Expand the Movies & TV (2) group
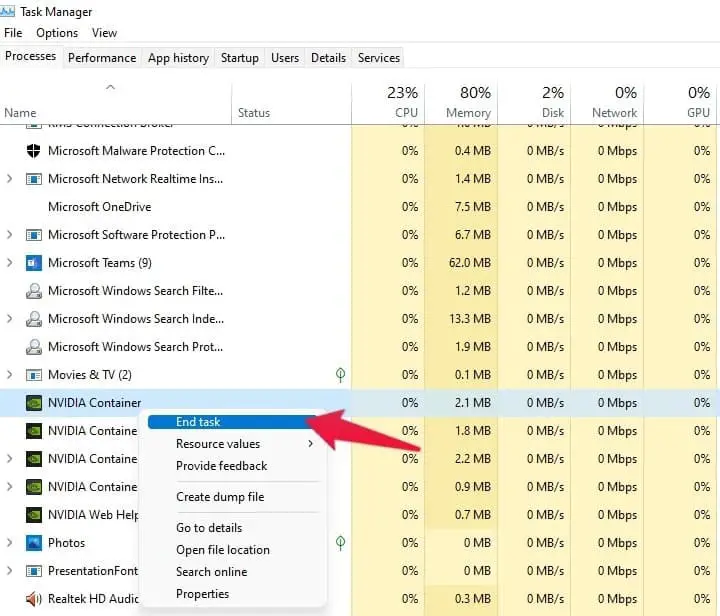This screenshot has width=720, height=616. tap(9, 375)
